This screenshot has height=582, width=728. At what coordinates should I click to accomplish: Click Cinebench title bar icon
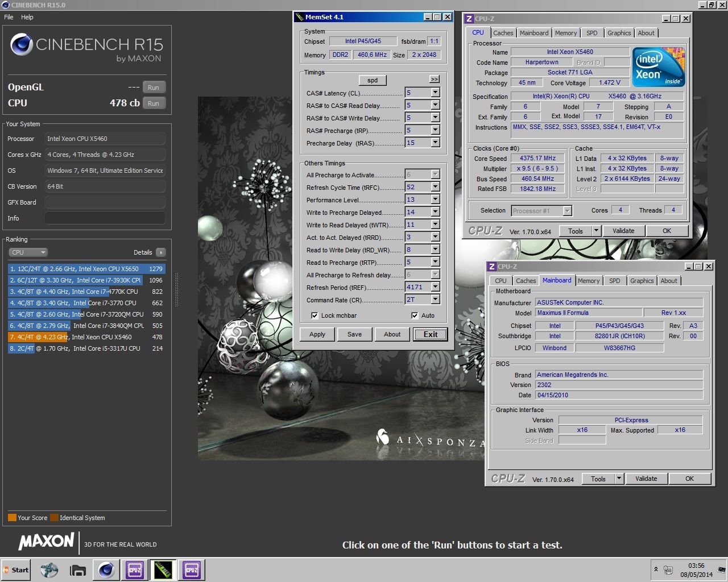6,5
